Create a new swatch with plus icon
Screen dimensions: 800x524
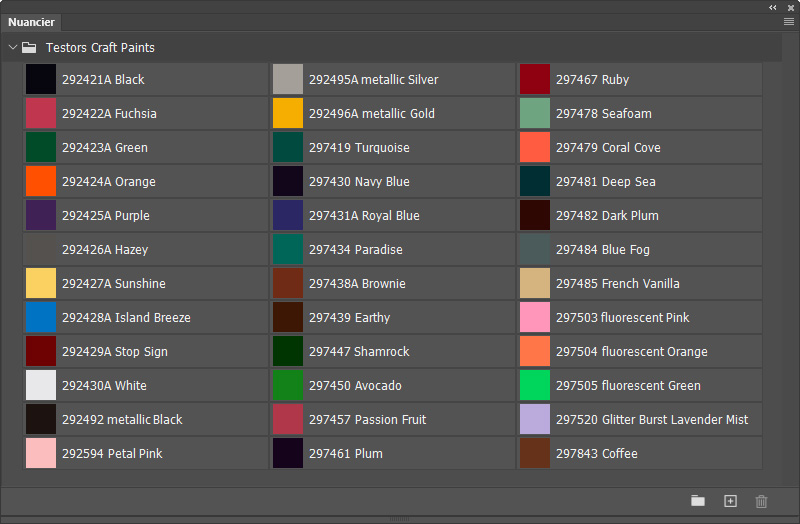click(x=730, y=501)
